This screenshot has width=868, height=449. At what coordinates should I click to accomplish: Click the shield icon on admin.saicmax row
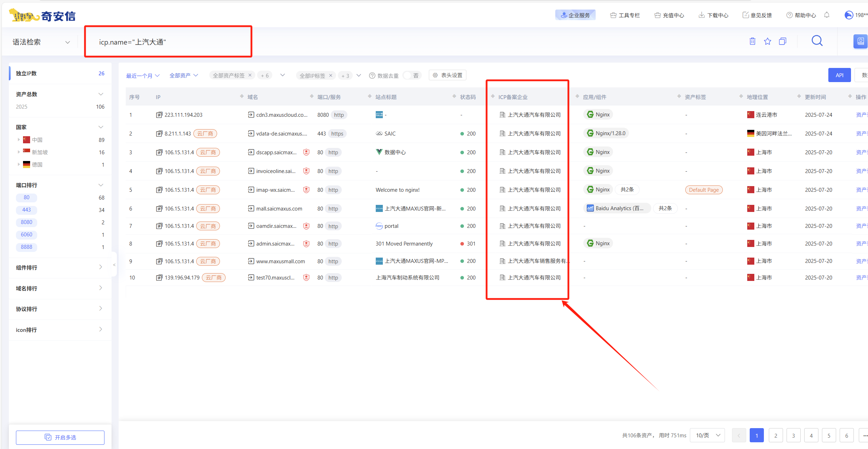pyautogui.click(x=306, y=243)
